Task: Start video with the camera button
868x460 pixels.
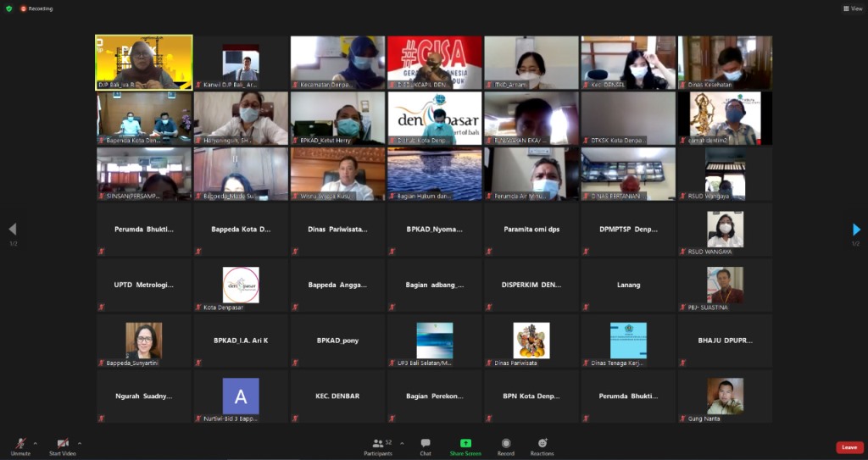Action: click(63, 445)
